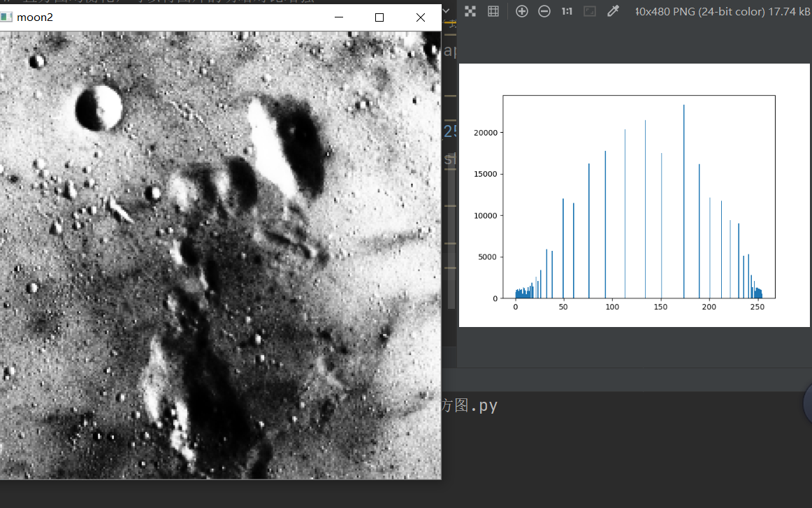812x508 pixels.
Task: Click the moon2 image canvas
Action: click(221, 255)
